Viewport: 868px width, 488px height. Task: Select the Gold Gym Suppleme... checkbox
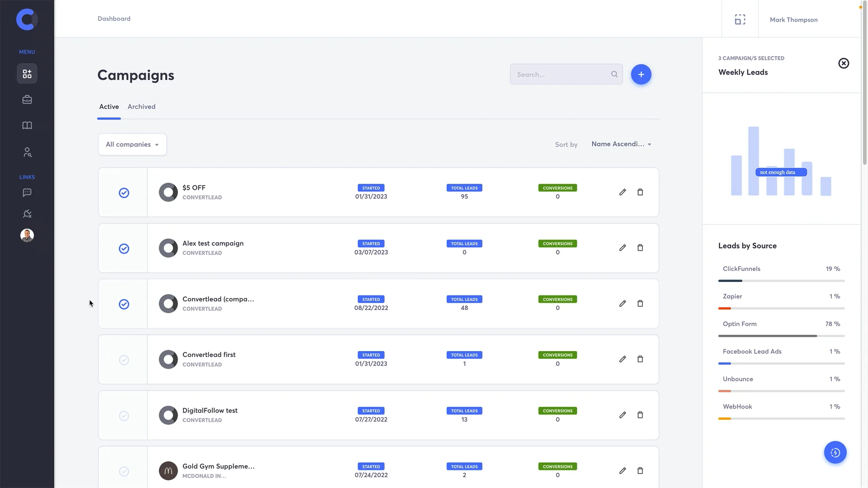point(124,471)
